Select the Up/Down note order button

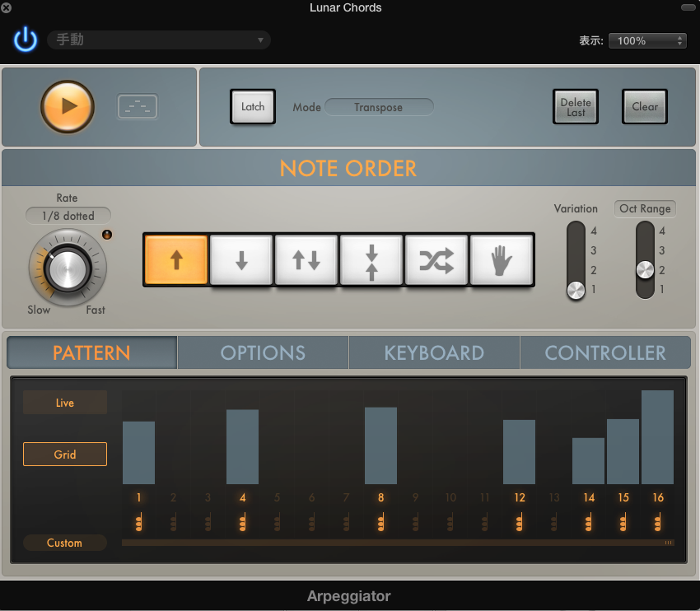tap(306, 259)
